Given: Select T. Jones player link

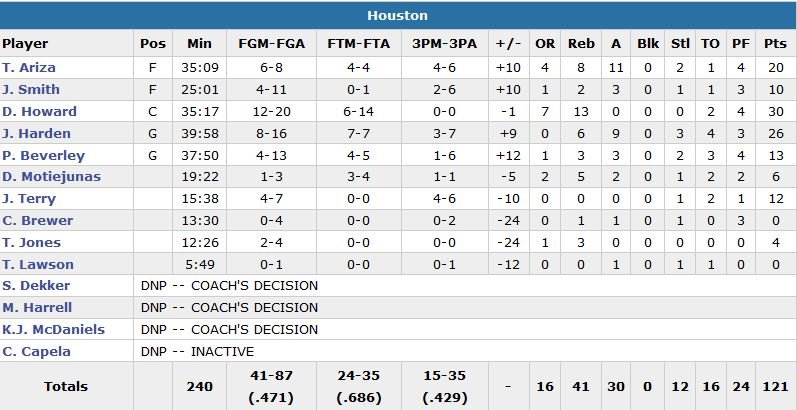Looking at the screenshot, I should 31,243.
